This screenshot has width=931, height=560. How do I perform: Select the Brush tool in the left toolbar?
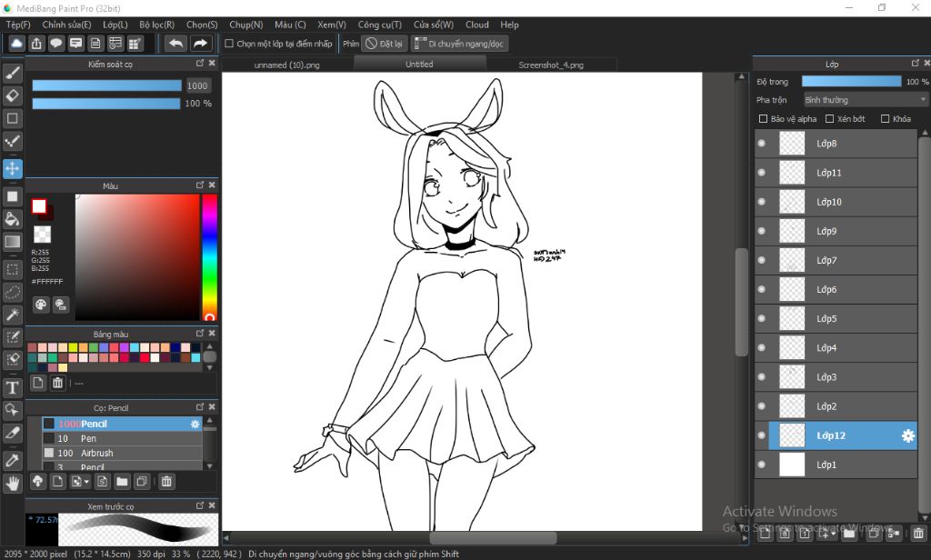pyautogui.click(x=13, y=73)
